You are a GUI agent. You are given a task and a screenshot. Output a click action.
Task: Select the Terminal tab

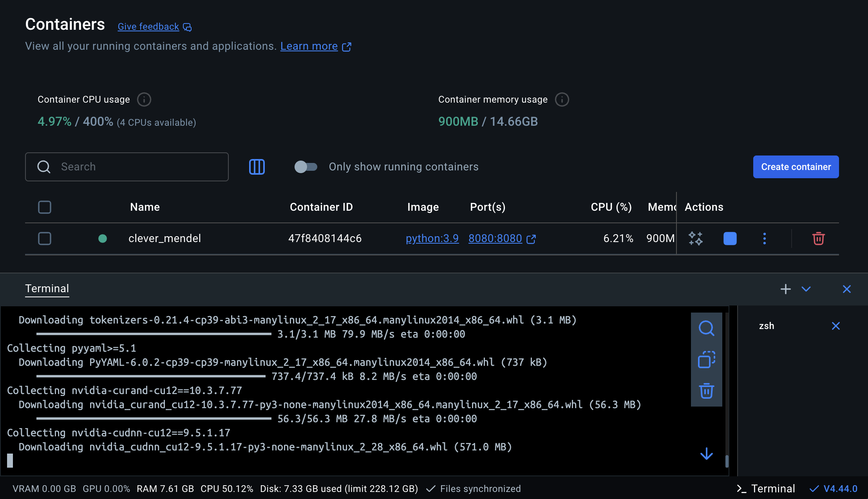coord(47,289)
